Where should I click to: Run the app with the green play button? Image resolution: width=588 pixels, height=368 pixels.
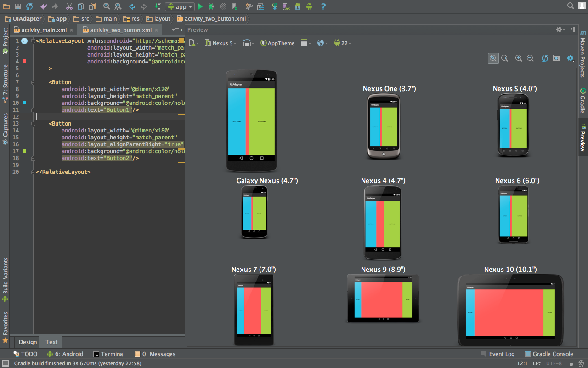pyautogui.click(x=200, y=6)
